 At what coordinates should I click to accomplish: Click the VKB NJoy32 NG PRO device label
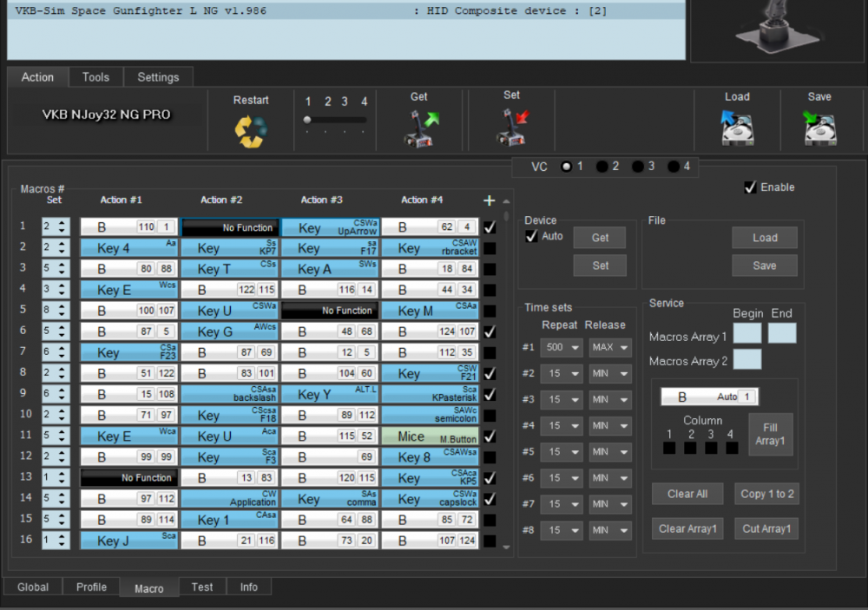106,113
